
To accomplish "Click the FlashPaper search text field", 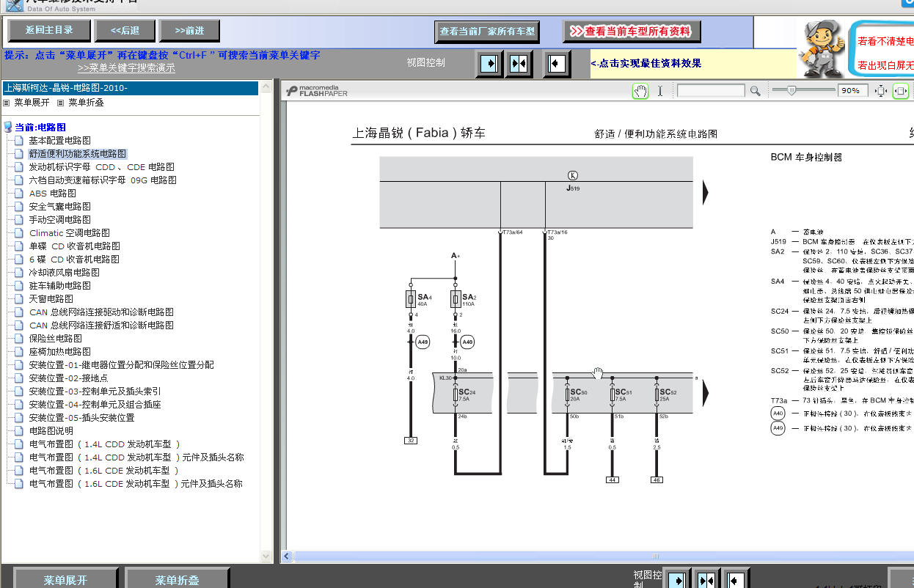I will point(710,91).
